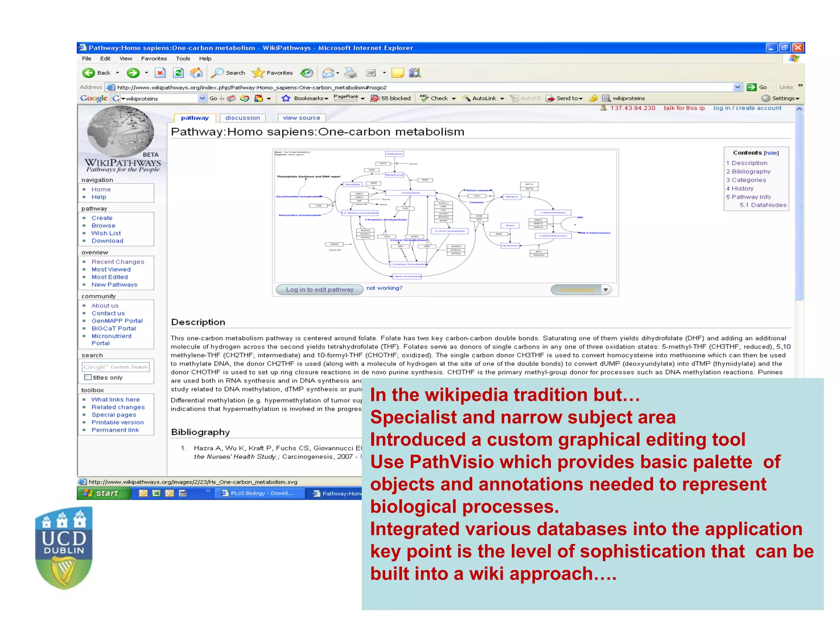The height and width of the screenshot is (630, 840).
Task: Open the Favorites menu
Action: 154,59
